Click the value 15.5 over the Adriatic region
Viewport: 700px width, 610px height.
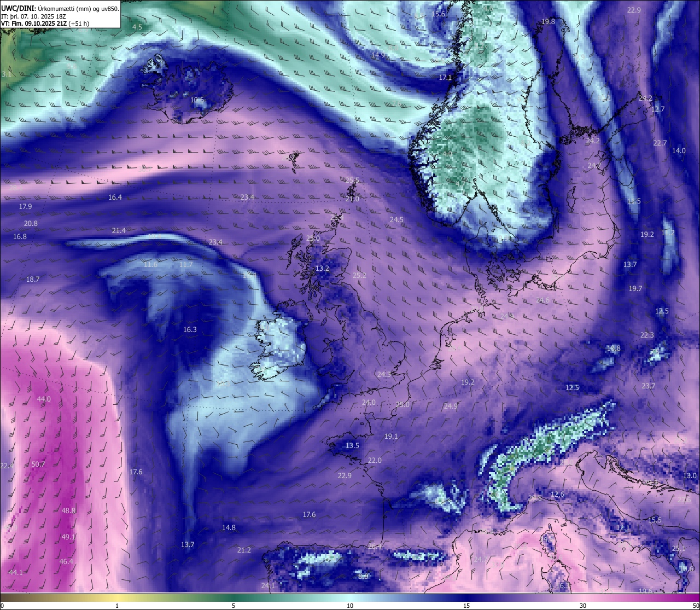pyautogui.click(x=655, y=520)
